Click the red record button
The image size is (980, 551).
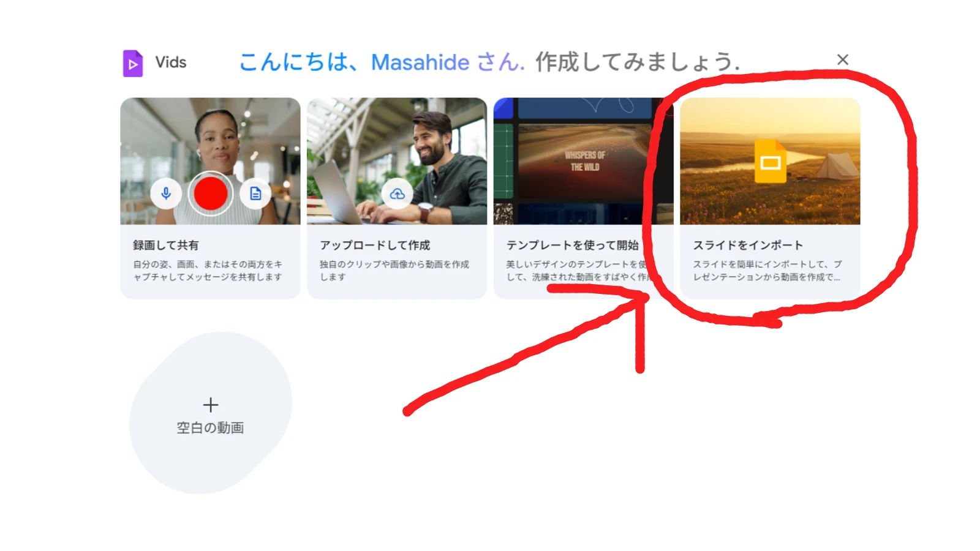(210, 193)
